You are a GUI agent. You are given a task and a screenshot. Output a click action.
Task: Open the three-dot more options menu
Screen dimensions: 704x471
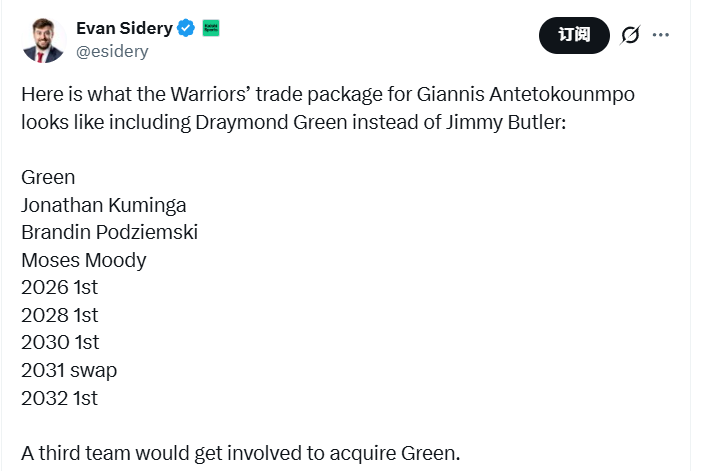(661, 35)
